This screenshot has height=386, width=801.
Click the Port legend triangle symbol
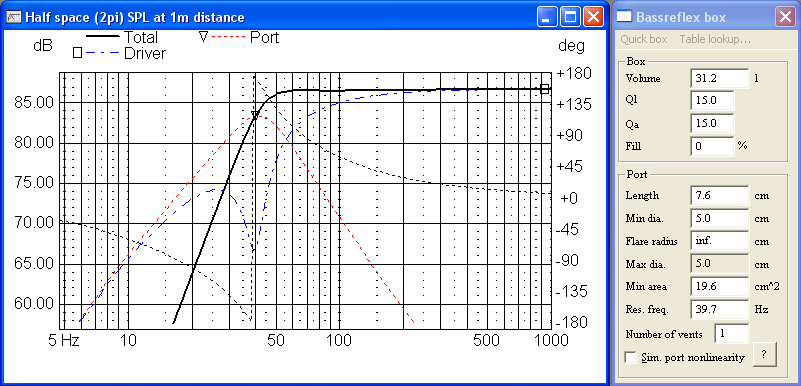(203, 37)
